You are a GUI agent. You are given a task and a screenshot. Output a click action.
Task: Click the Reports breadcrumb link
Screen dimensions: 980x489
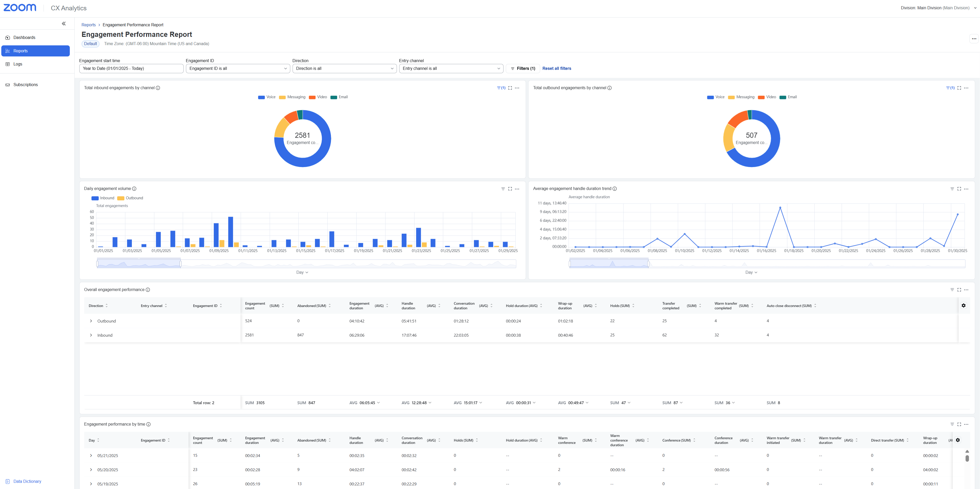(x=88, y=25)
